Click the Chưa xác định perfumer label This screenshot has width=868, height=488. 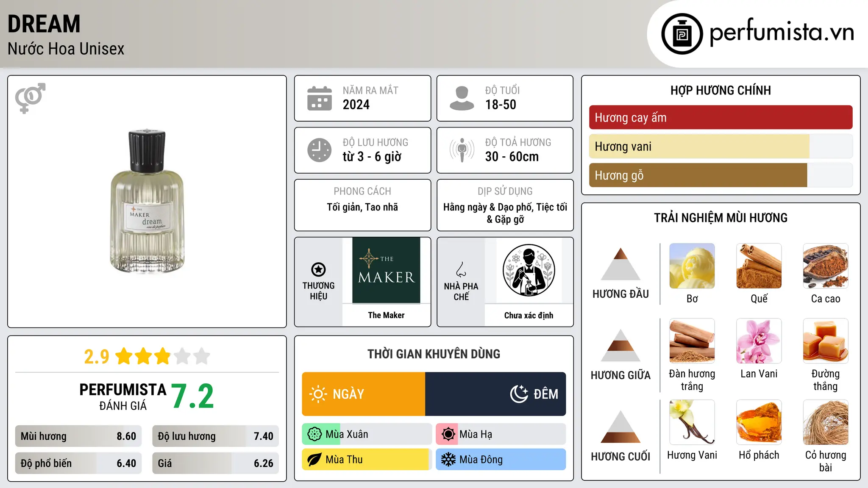(x=529, y=315)
